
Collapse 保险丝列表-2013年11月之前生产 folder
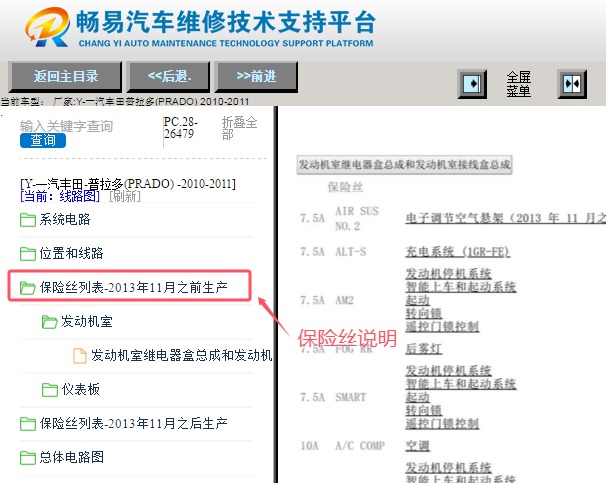[134, 287]
